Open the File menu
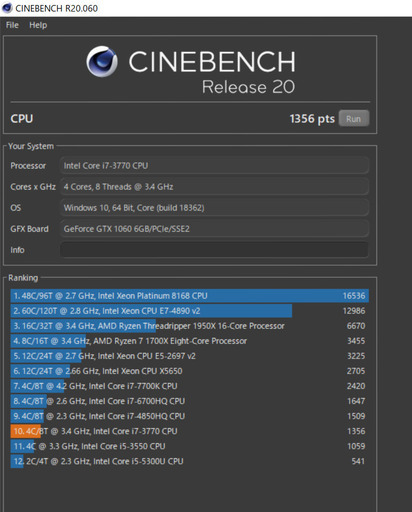This screenshot has width=412, height=512. pyautogui.click(x=12, y=25)
